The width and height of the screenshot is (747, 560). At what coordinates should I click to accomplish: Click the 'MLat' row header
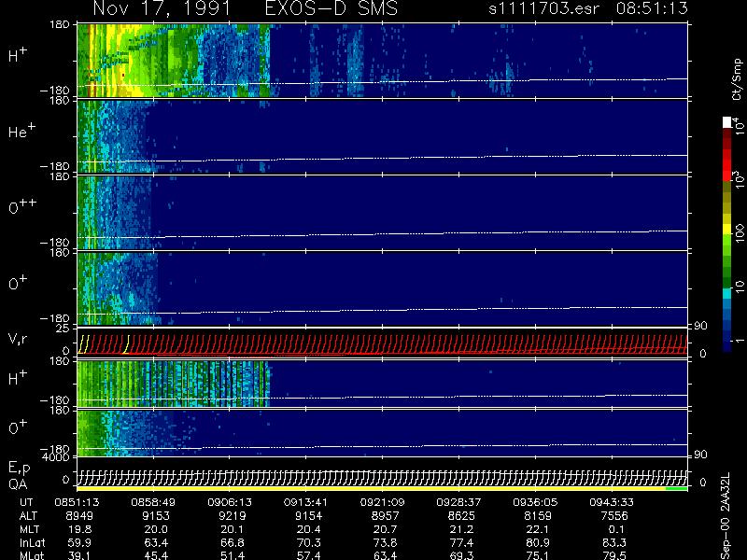pos(32,555)
